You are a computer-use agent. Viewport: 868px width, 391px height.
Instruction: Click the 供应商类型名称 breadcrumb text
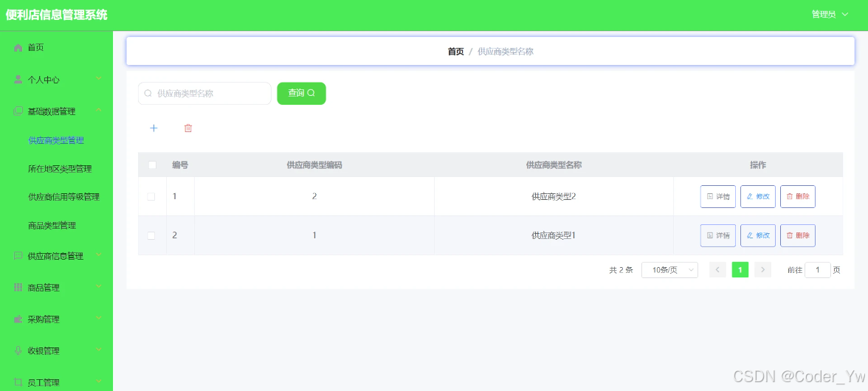pos(506,52)
